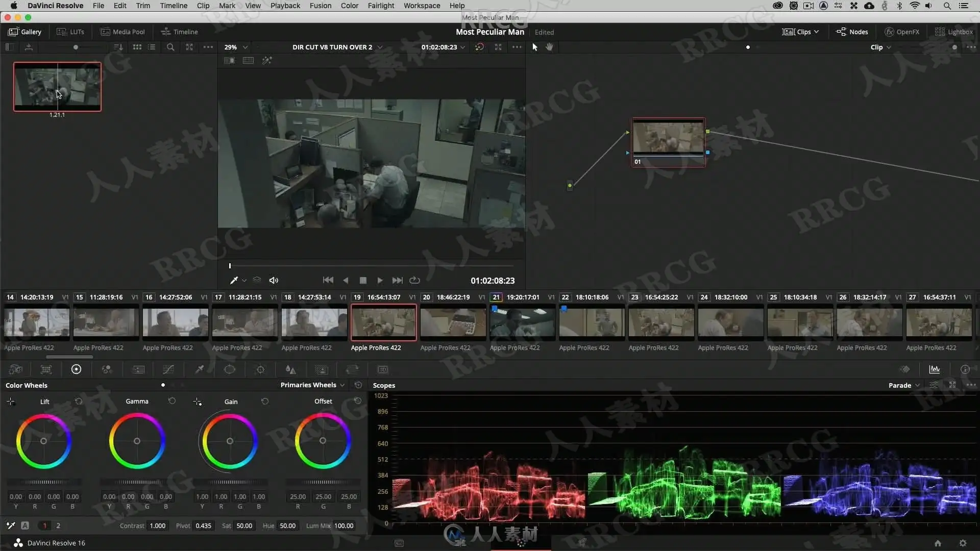Viewport: 980px width, 551px height.
Task: Reset the Gain wheel
Action: click(265, 402)
